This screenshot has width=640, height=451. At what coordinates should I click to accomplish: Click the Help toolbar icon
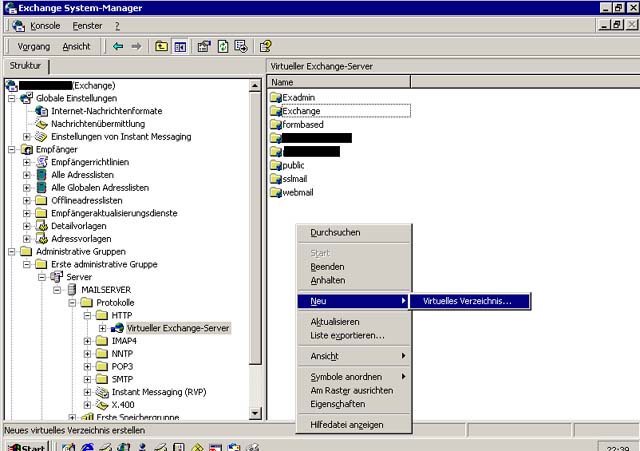[265, 47]
